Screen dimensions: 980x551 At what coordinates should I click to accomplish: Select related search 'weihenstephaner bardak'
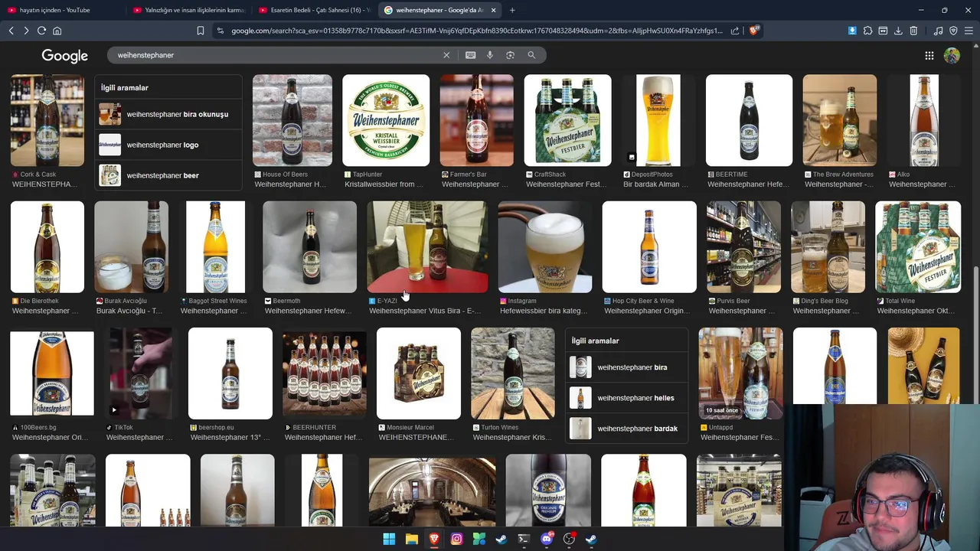pyautogui.click(x=627, y=429)
